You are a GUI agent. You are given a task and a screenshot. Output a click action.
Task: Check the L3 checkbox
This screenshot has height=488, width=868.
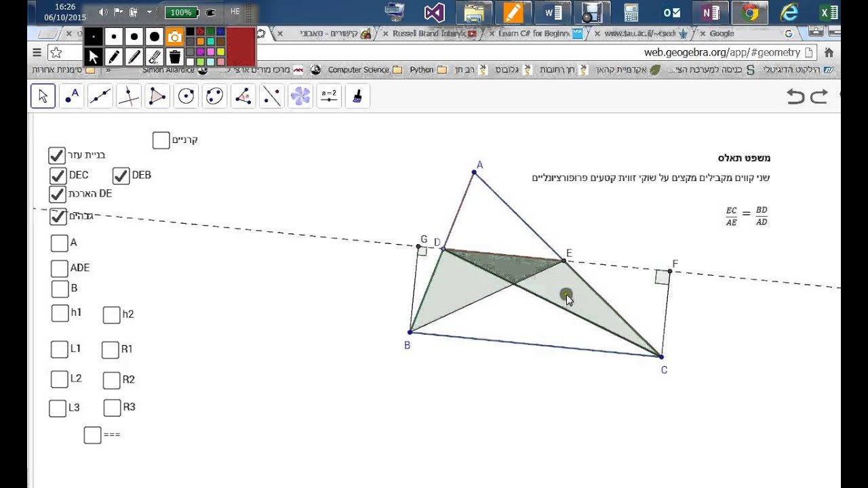click(58, 408)
